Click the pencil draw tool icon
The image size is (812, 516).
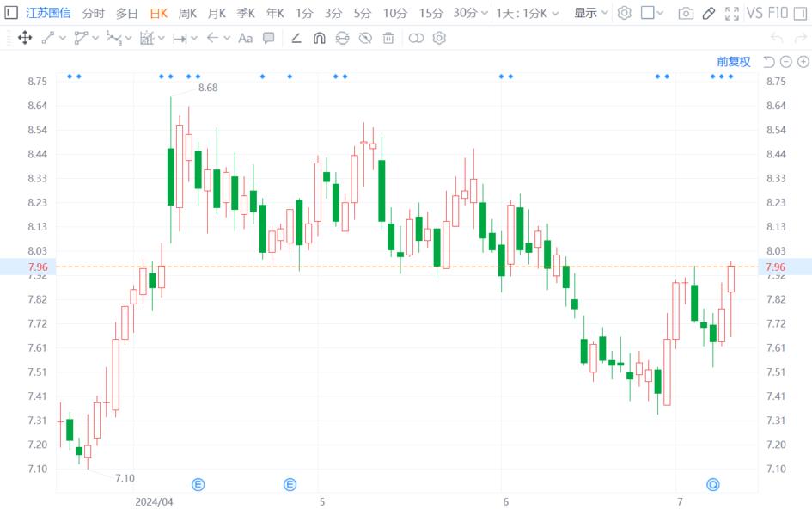click(x=708, y=13)
